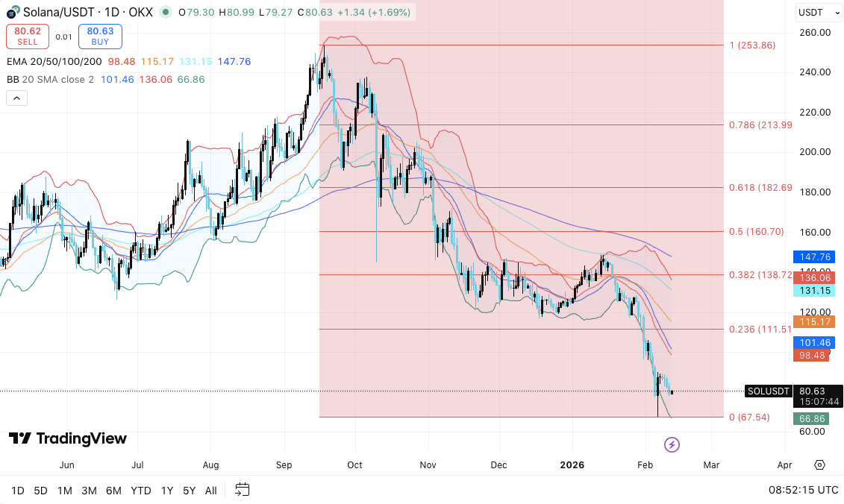Click the green market status dot
844x504 pixels.
point(164,13)
